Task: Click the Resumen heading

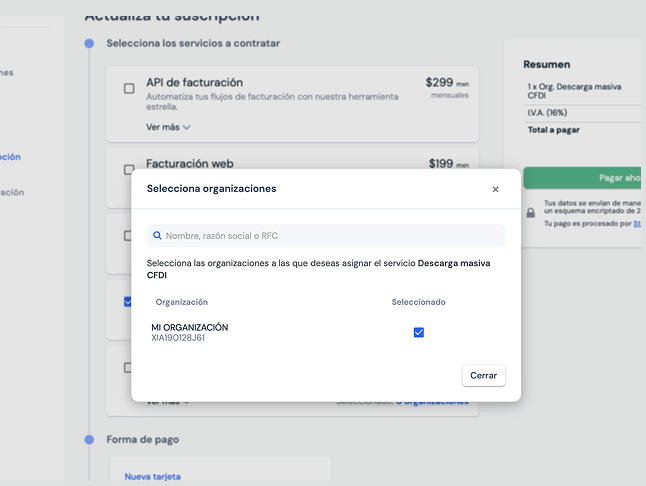Action: tap(547, 65)
